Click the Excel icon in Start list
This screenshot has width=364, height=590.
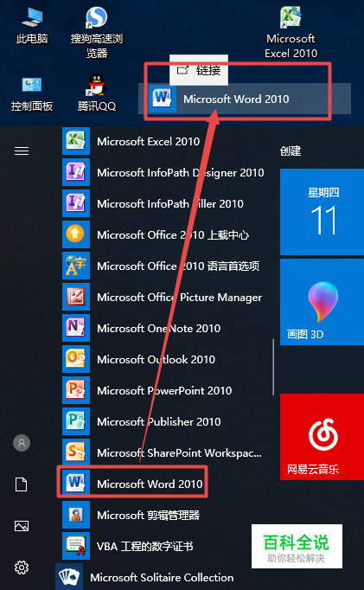pyautogui.click(x=76, y=141)
